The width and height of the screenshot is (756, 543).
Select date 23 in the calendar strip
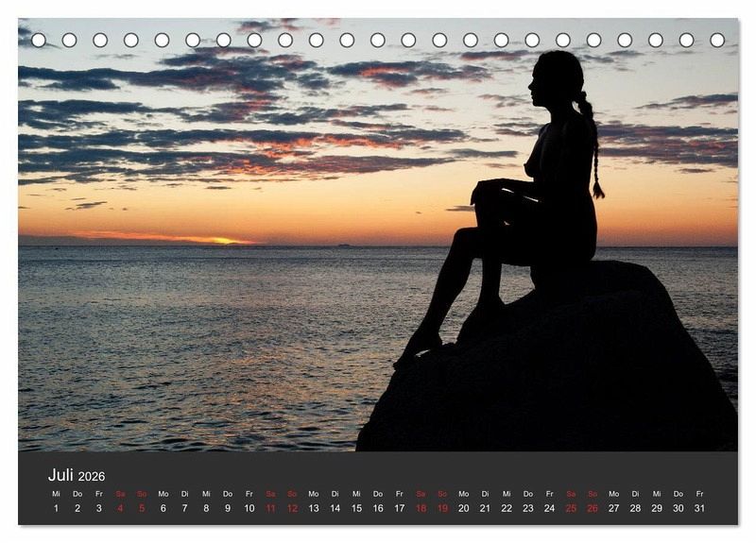(528, 508)
